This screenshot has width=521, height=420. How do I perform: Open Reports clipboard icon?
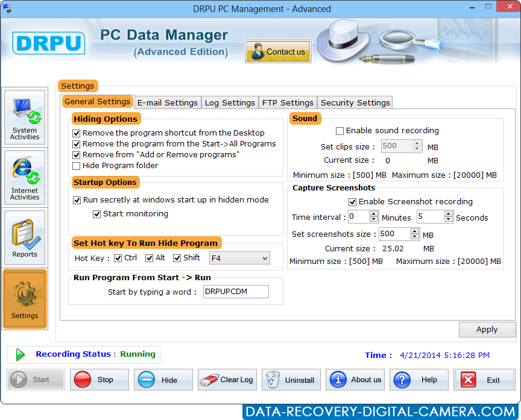(x=25, y=238)
